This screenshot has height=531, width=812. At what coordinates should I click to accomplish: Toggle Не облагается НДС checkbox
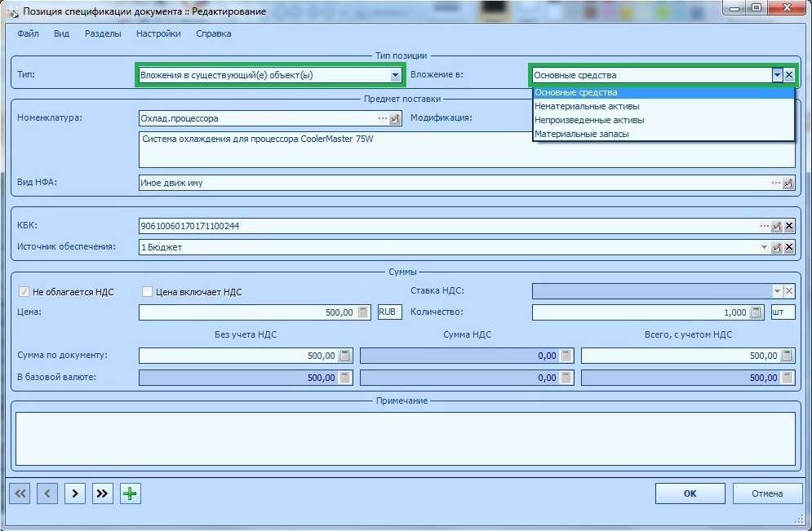(24, 292)
